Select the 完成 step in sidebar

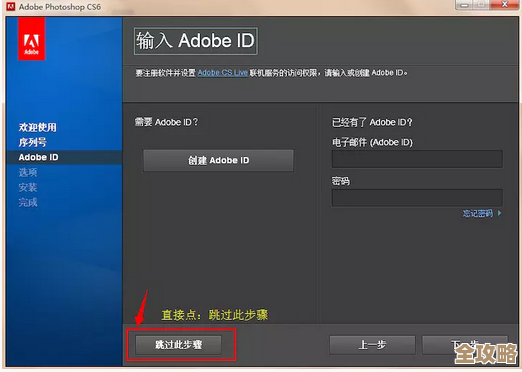tap(28, 202)
